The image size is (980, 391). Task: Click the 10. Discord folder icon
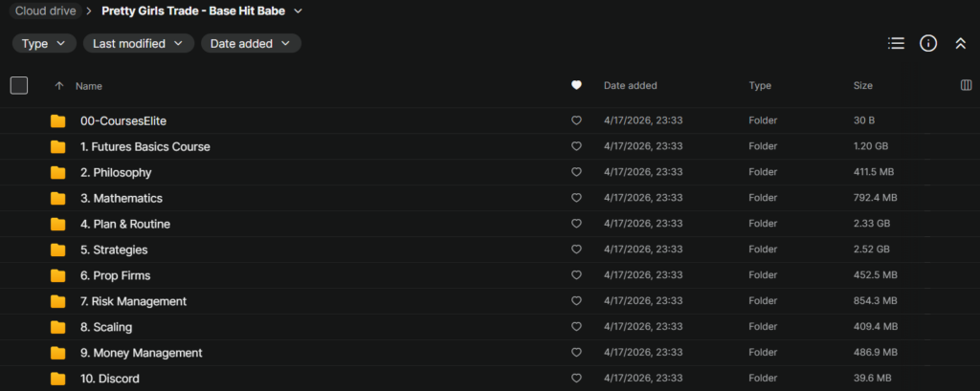(x=58, y=379)
